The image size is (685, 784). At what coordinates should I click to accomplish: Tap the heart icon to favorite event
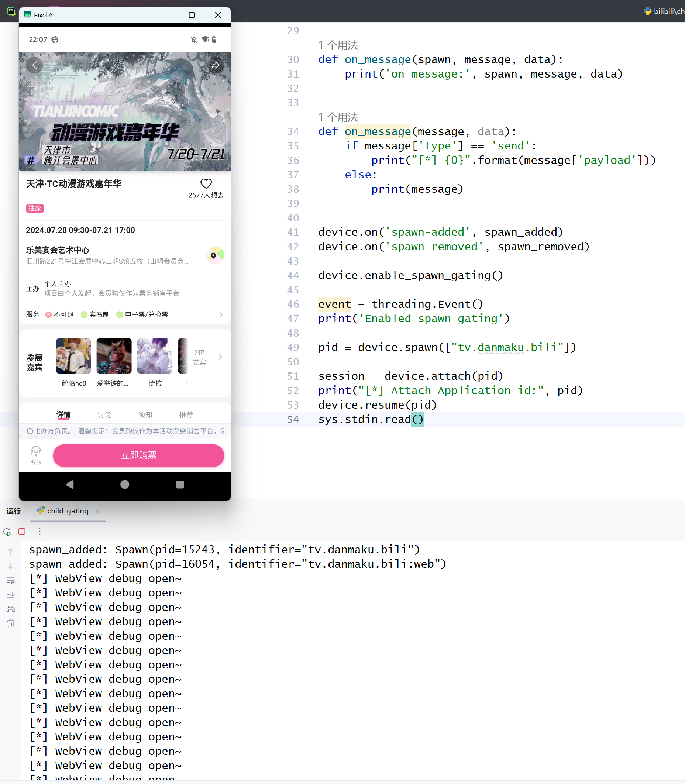[206, 183]
